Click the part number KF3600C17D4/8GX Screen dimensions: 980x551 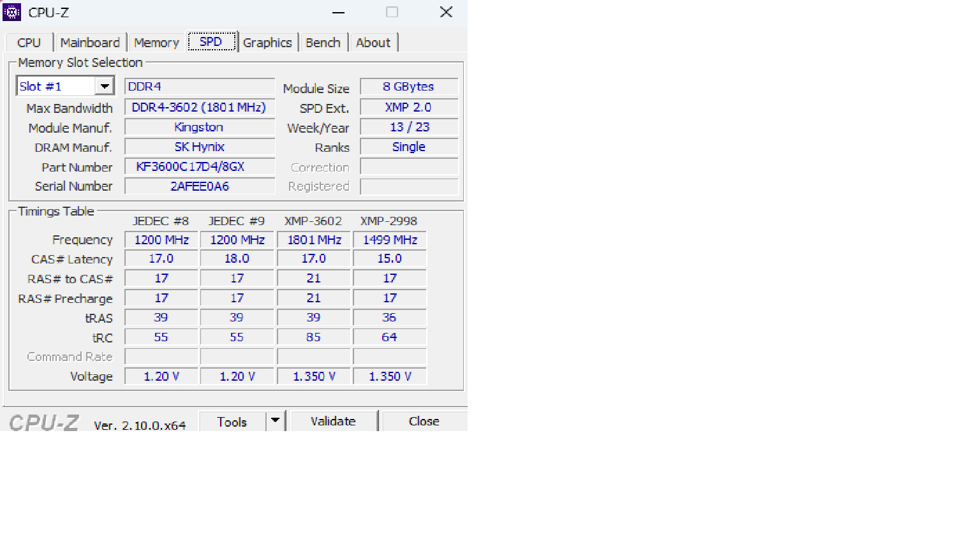coord(200,166)
